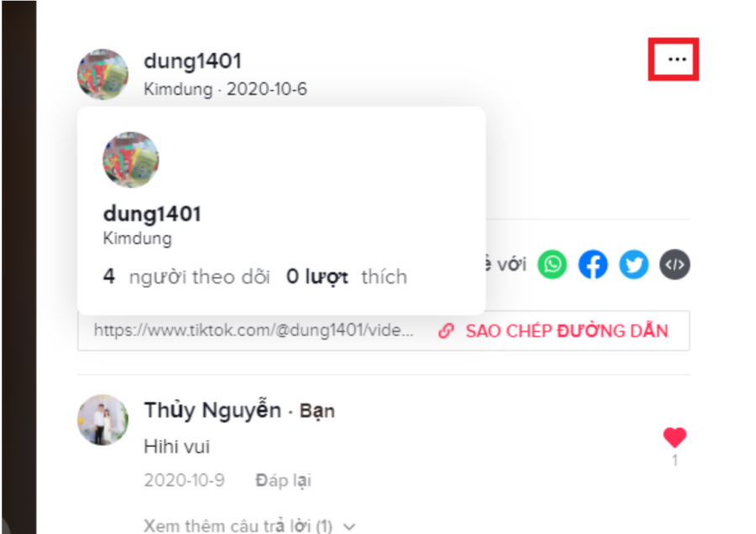The height and width of the screenshot is (534, 756).
Task: Share video via Twitter icon
Action: click(x=634, y=264)
